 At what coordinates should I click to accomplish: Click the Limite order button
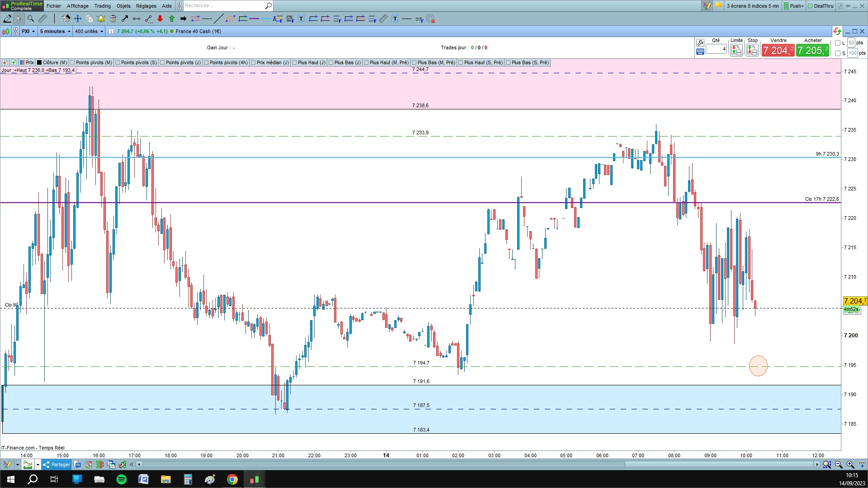pos(736,50)
